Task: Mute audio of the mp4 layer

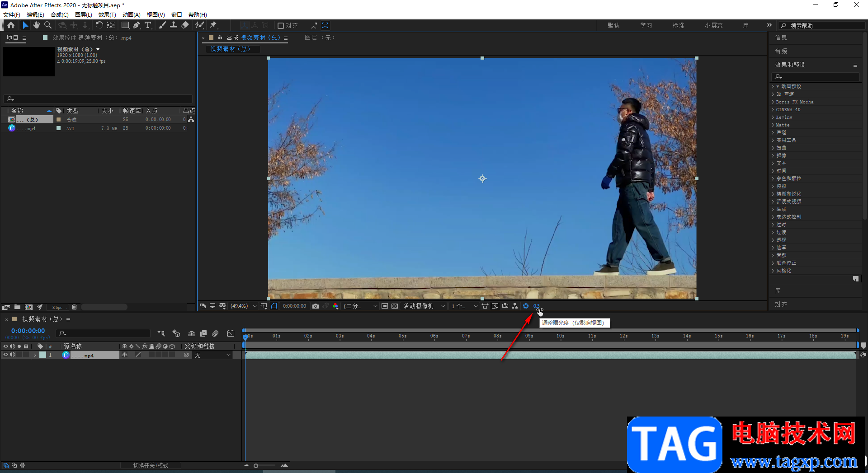Action: (x=13, y=355)
